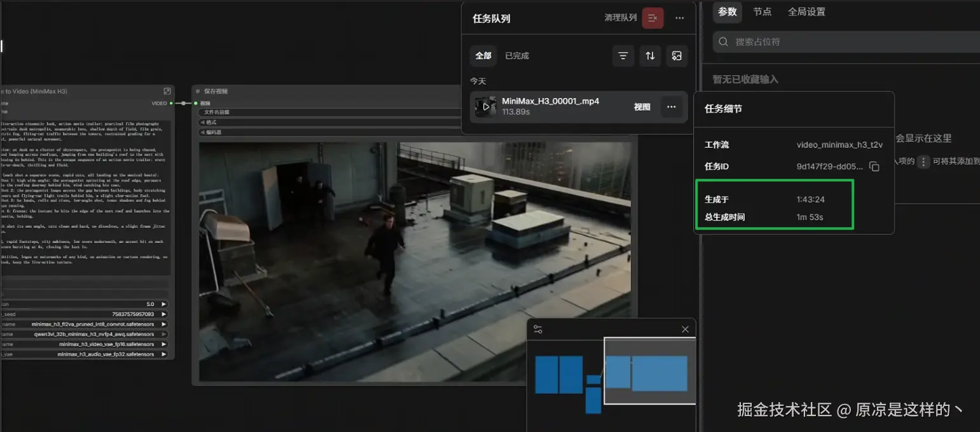Click the arrow beside seed 75837575957093

(x=163, y=314)
